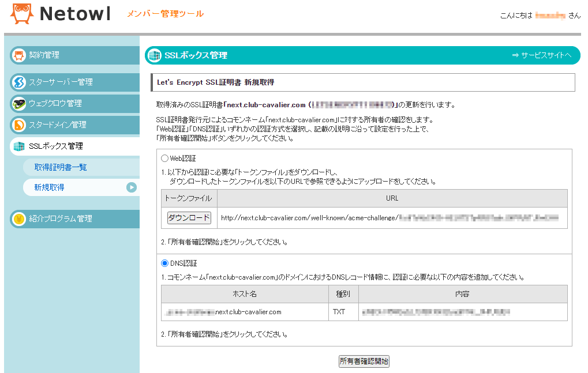This screenshot has height=373, width=588.
Task: Click the Let's Encrypt SSL証明書 新規取得 heading
Action: (216, 82)
